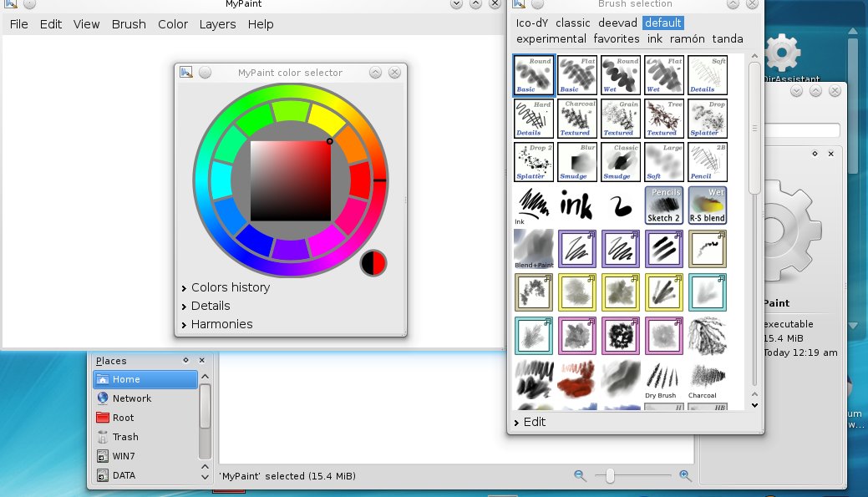The image size is (868, 497).
Task: Select the Charcoal brush in bottom row
Action: coord(708,380)
